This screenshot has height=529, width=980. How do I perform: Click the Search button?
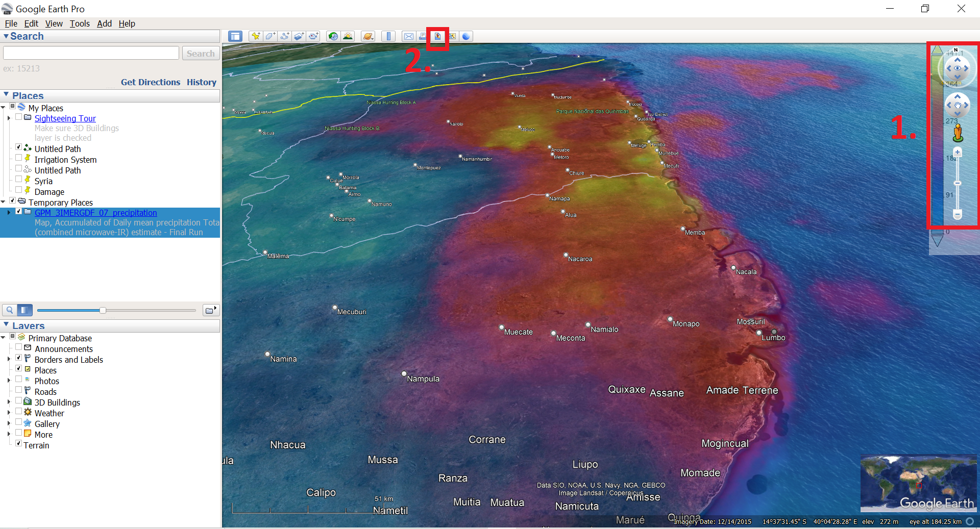(201, 53)
